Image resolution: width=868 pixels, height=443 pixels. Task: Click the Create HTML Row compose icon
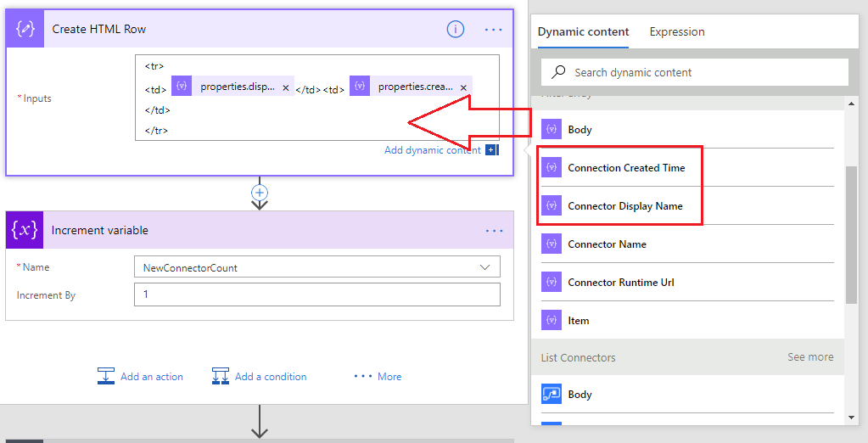(24, 29)
